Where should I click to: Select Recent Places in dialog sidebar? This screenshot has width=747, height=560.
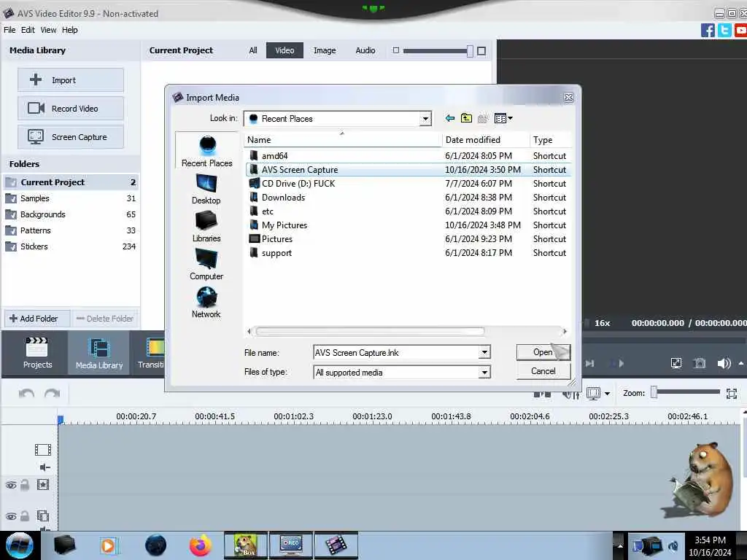206,151
